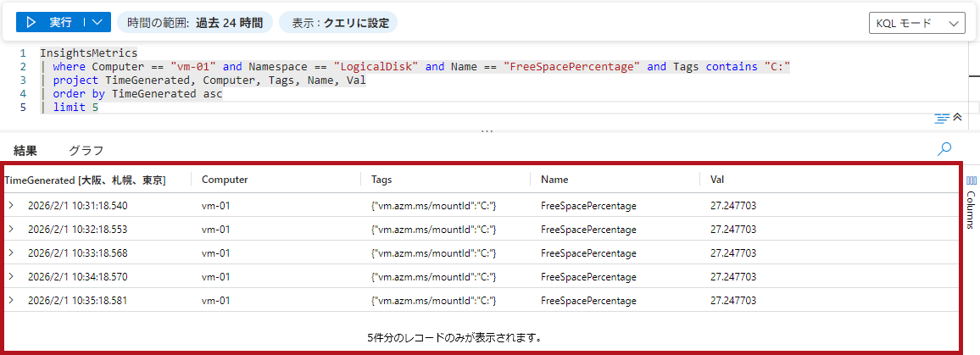Screen dimensions: 980x355
Task: Switch to the グラフ tab
Action: click(86, 151)
